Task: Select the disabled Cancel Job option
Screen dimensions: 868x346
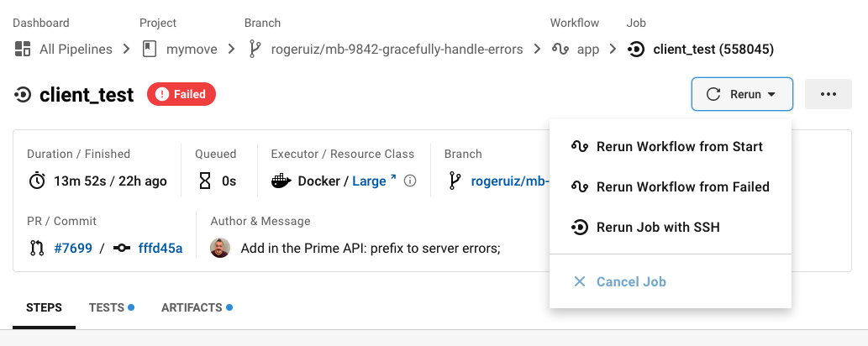Action: [x=671, y=282]
